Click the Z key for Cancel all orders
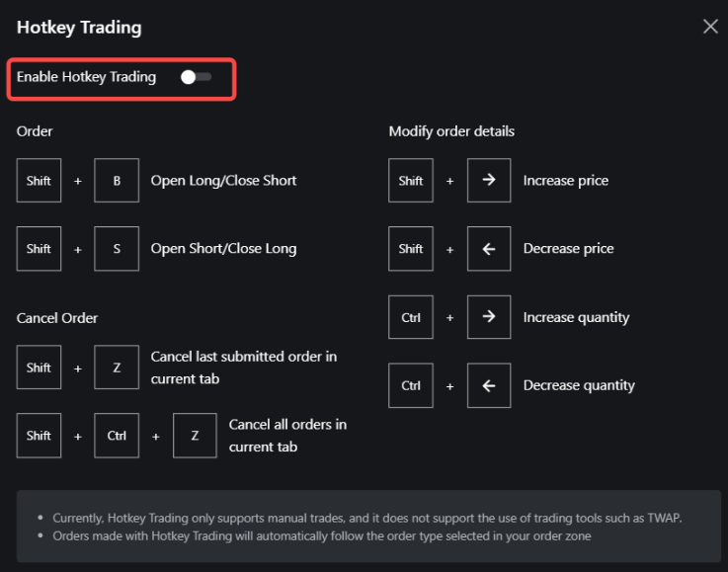Screen dimensions: 728x572 pyautogui.click(x=195, y=436)
